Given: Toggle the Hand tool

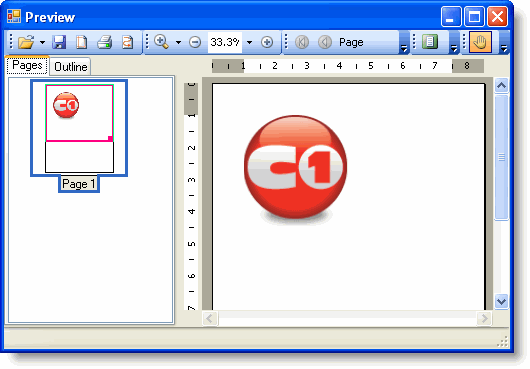Looking at the screenshot, I should [480, 42].
